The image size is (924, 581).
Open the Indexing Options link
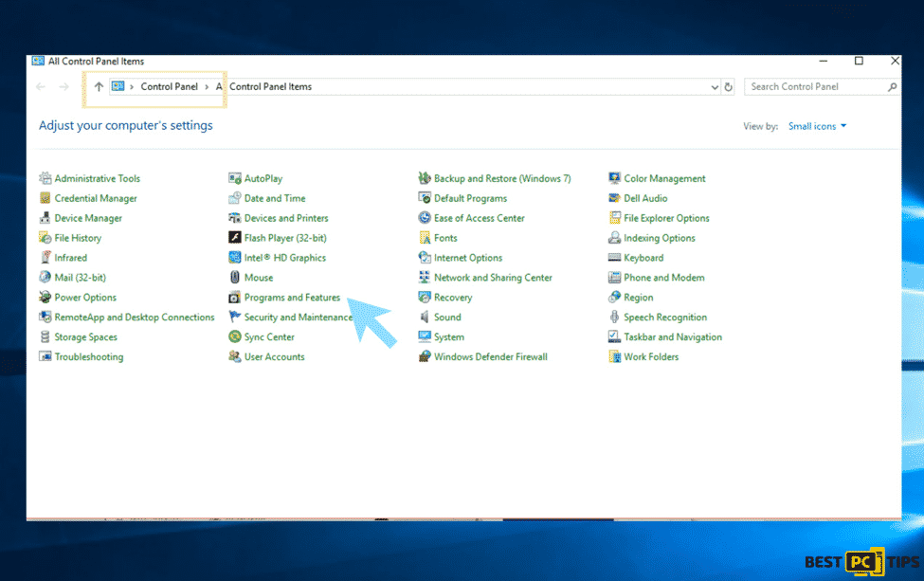point(660,238)
